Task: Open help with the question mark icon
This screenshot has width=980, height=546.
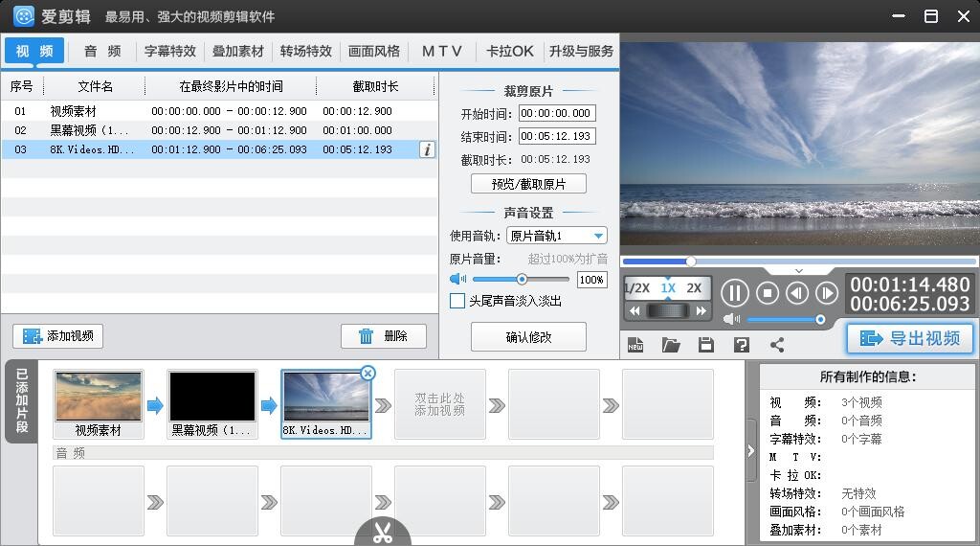Action: click(x=741, y=345)
